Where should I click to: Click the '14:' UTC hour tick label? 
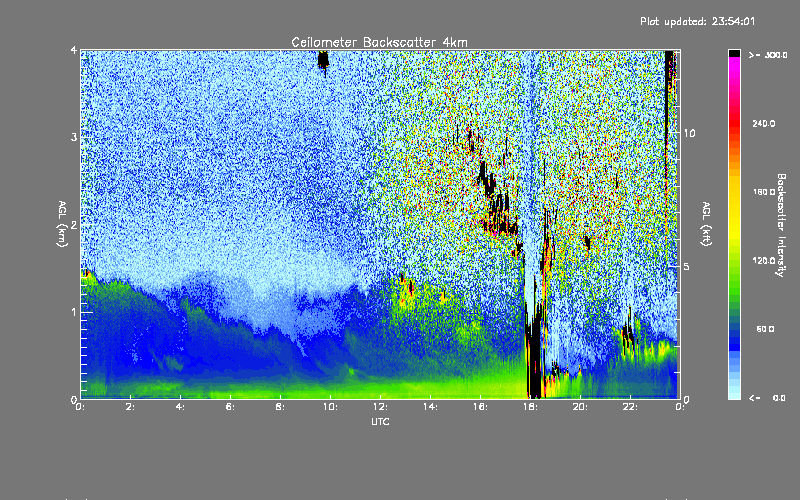coord(430,407)
